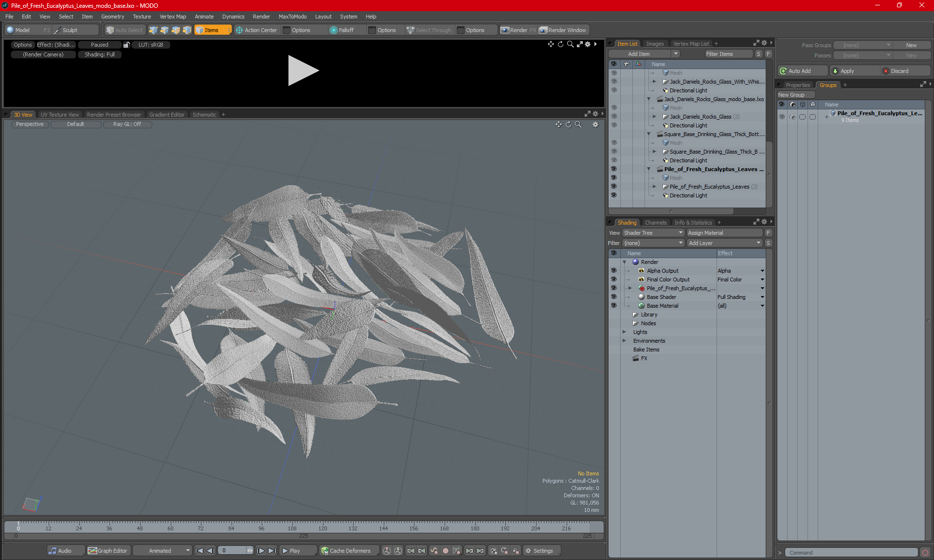Expand Environments in Shader Tree
The height and width of the screenshot is (560, 934).
[625, 341]
